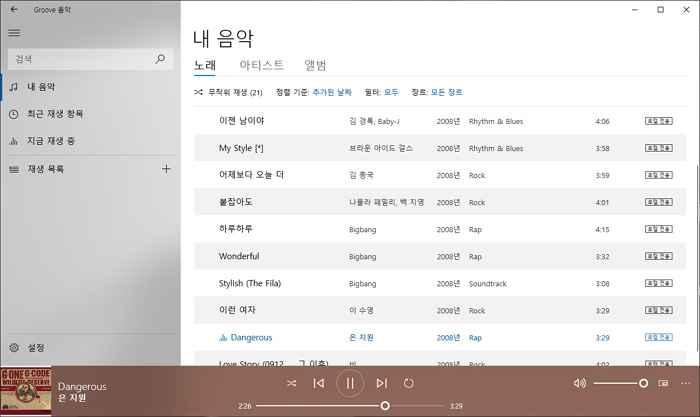Open the filter 모두 dropdown
Image resolution: width=700 pixels, height=417 pixels.
click(x=391, y=92)
